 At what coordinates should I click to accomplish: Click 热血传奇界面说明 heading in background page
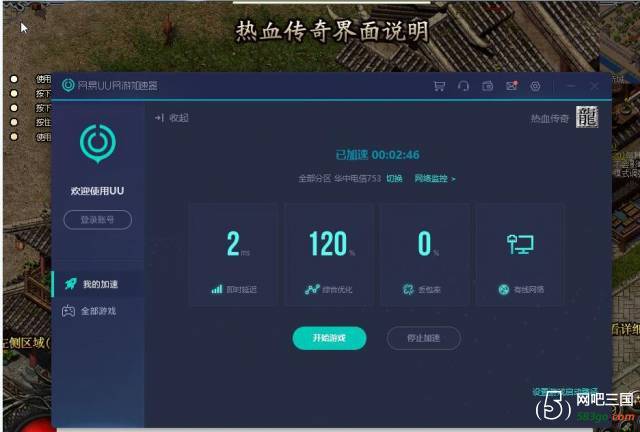tap(332, 31)
